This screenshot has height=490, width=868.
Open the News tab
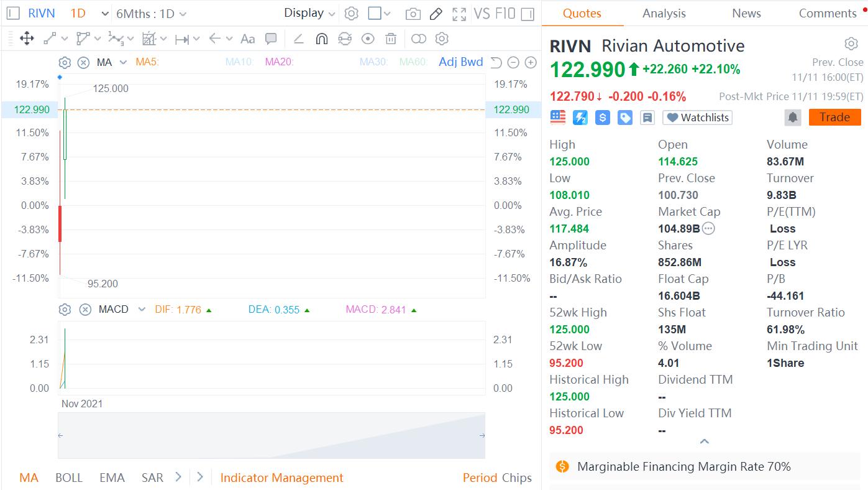tap(746, 14)
